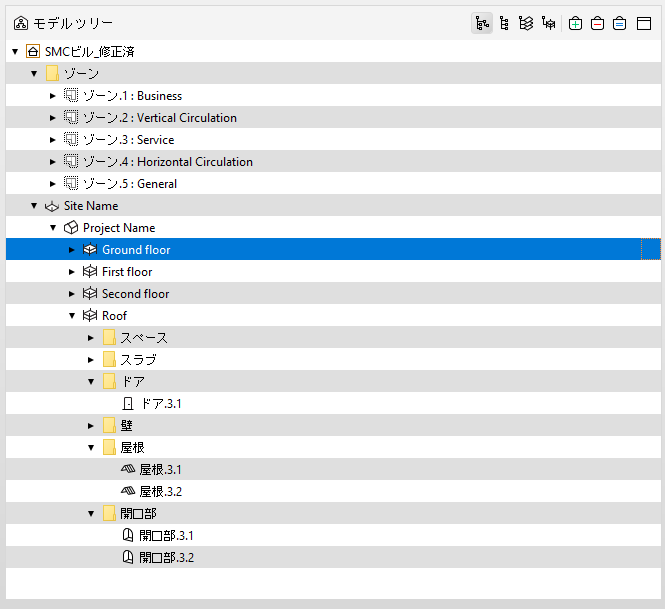Click the building icon beside SMCビル_修正済
The image size is (665, 609).
click(33, 51)
